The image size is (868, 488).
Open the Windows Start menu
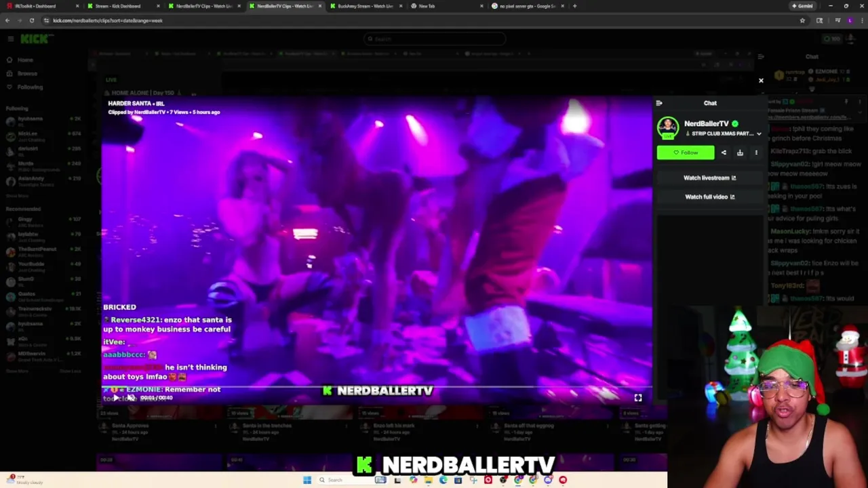(x=307, y=480)
